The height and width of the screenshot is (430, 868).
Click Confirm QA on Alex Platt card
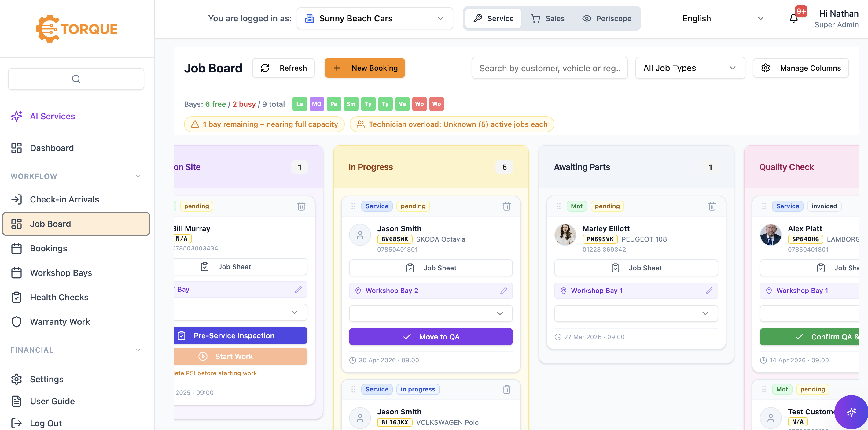pyautogui.click(x=809, y=337)
